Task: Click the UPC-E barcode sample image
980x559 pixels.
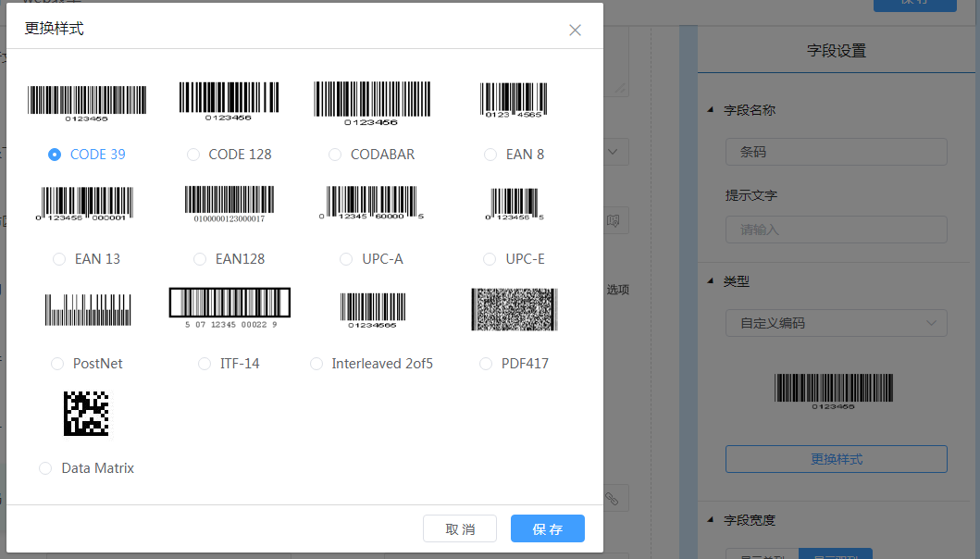Action: 515,204
